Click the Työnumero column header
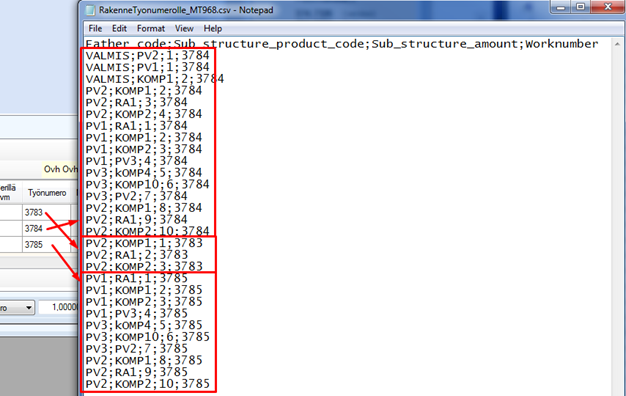626x396 pixels. click(x=47, y=193)
